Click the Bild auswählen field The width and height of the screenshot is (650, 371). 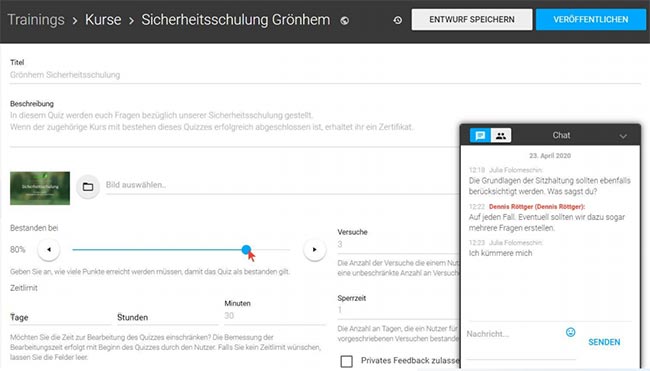click(282, 185)
